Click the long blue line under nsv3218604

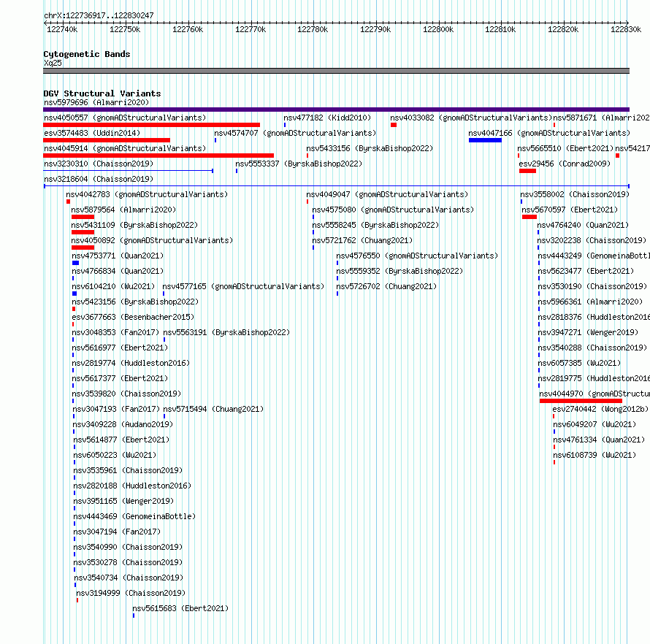point(336,186)
